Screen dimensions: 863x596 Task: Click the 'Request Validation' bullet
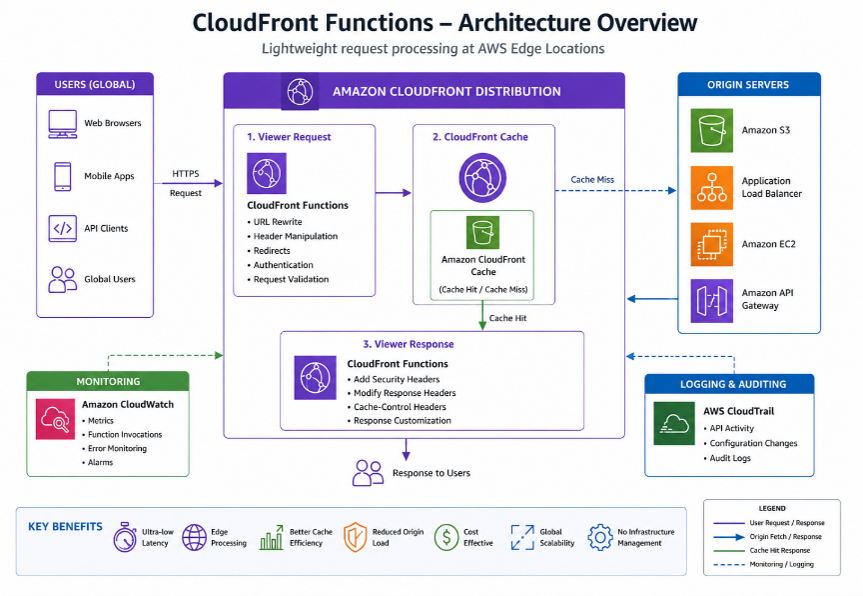point(288,279)
